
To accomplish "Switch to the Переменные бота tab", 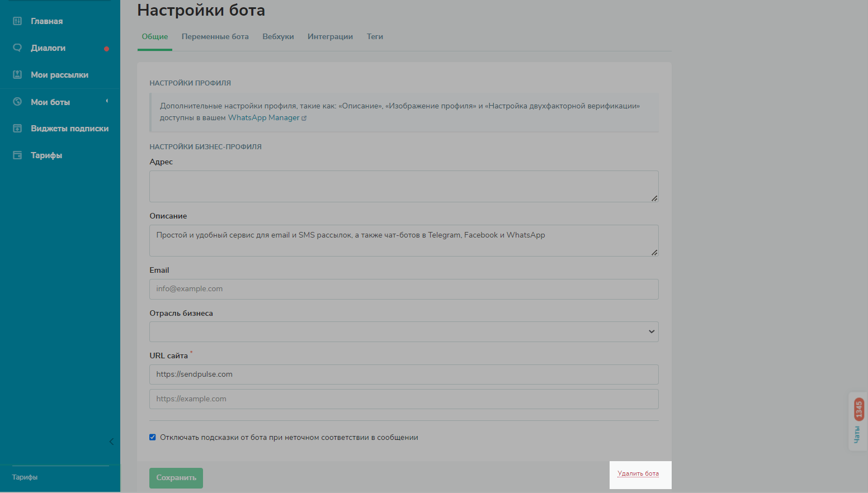I will click(215, 37).
